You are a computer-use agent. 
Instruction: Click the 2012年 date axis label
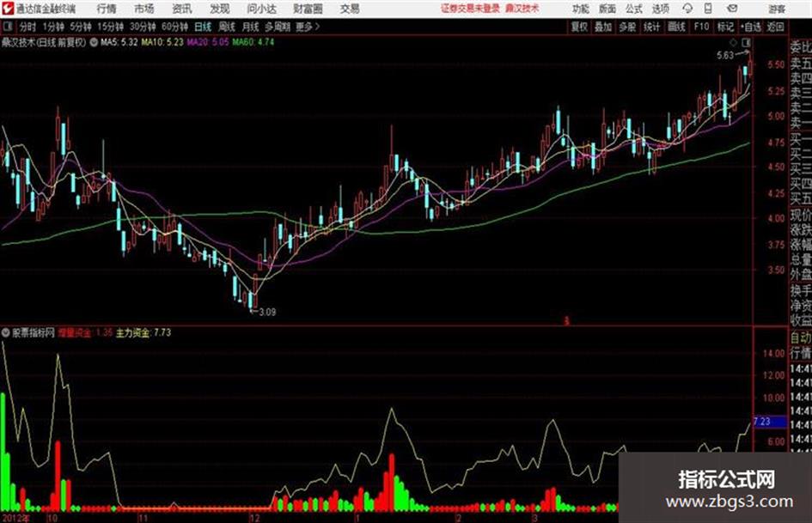coord(16,518)
